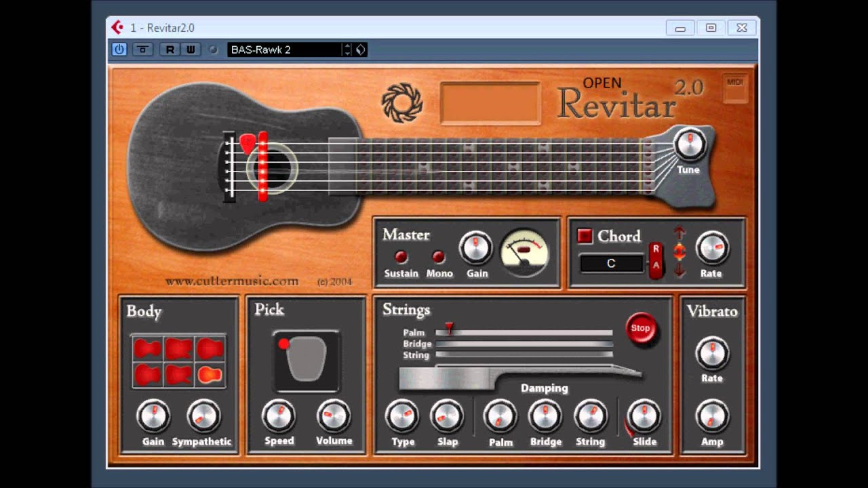Open the preset management diamond icon
Image resolution: width=868 pixels, height=488 pixels.
coord(361,49)
